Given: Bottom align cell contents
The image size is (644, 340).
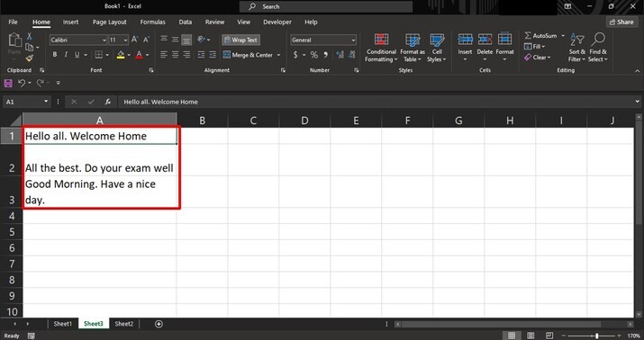Looking at the screenshot, I should pos(186,40).
